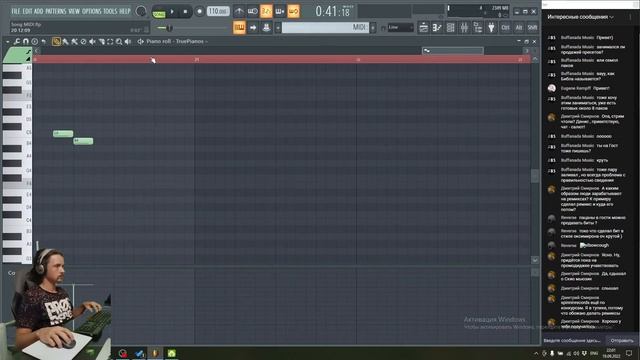Image resolution: width=640 pixels, height=360 pixels.
Task: Select the Playback speaker tool
Action: (x=128, y=42)
